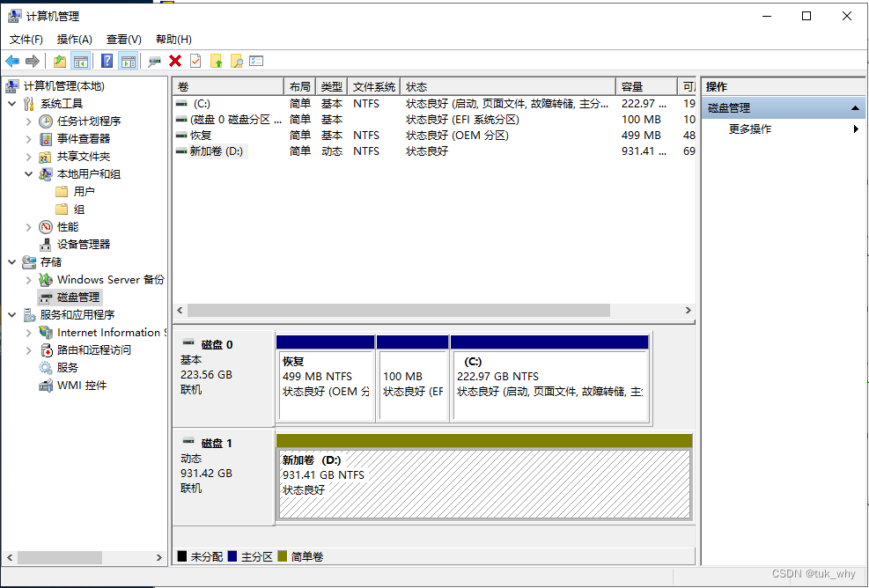Select 任务计划程序 in the tree

[89, 121]
